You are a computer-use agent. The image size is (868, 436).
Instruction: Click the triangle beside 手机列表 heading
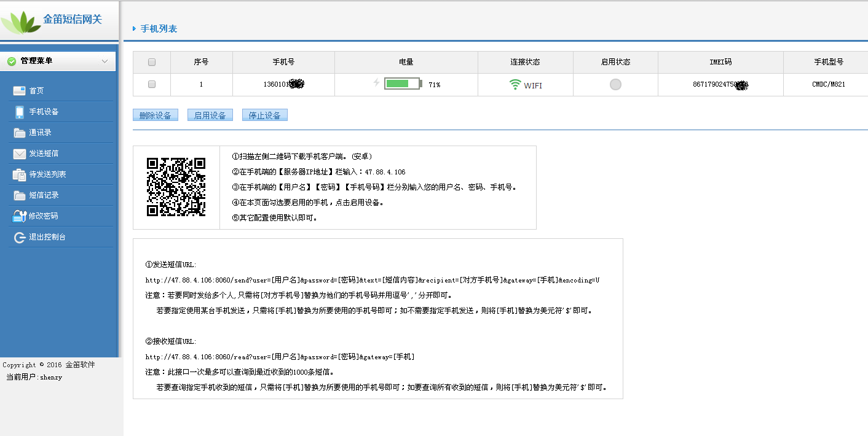(134, 29)
